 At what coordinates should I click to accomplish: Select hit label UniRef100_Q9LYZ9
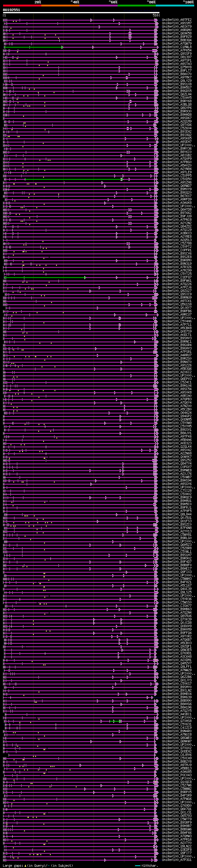177,81
